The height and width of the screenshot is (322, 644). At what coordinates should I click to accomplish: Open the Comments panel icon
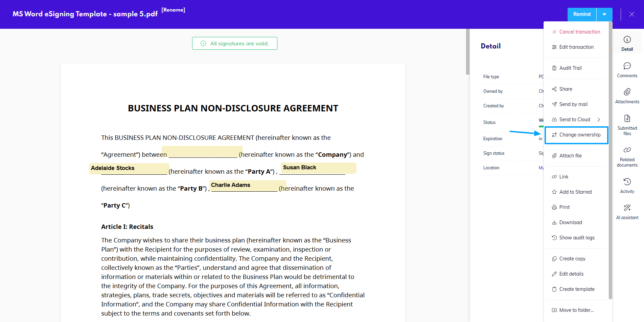point(627,70)
